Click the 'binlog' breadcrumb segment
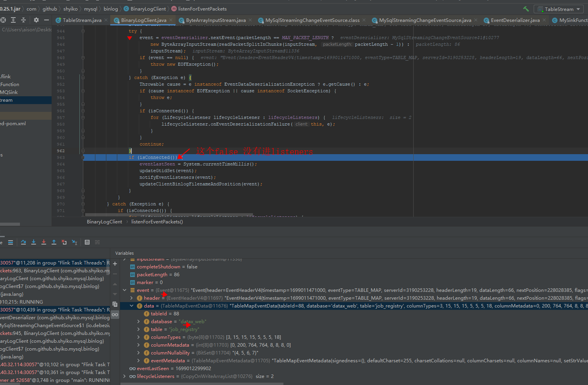The image size is (588, 385). pyautogui.click(x=111, y=9)
